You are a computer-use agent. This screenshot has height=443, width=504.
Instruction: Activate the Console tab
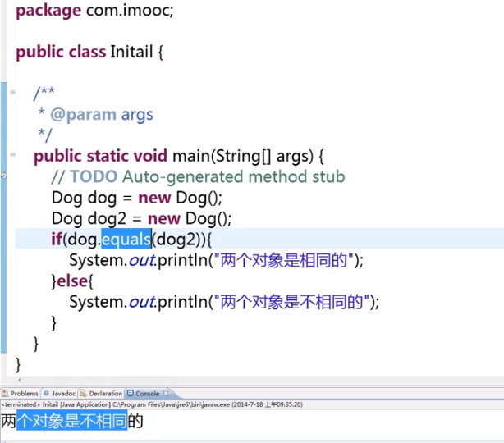(x=147, y=393)
